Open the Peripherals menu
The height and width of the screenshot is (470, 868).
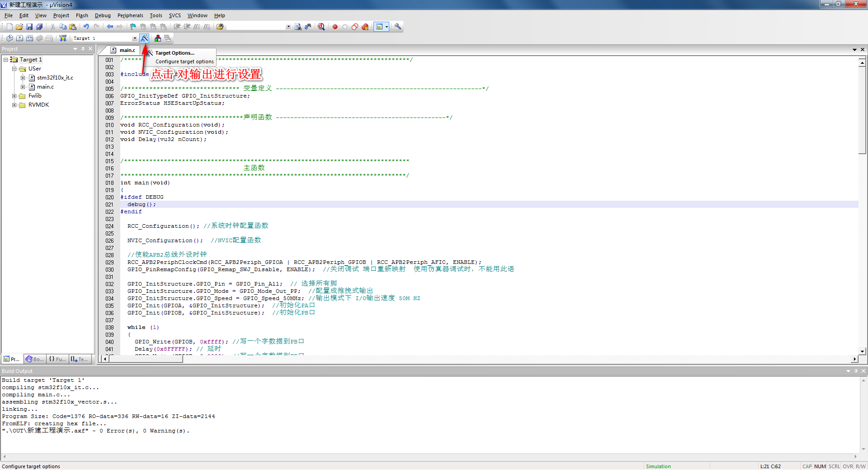[130, 15]
